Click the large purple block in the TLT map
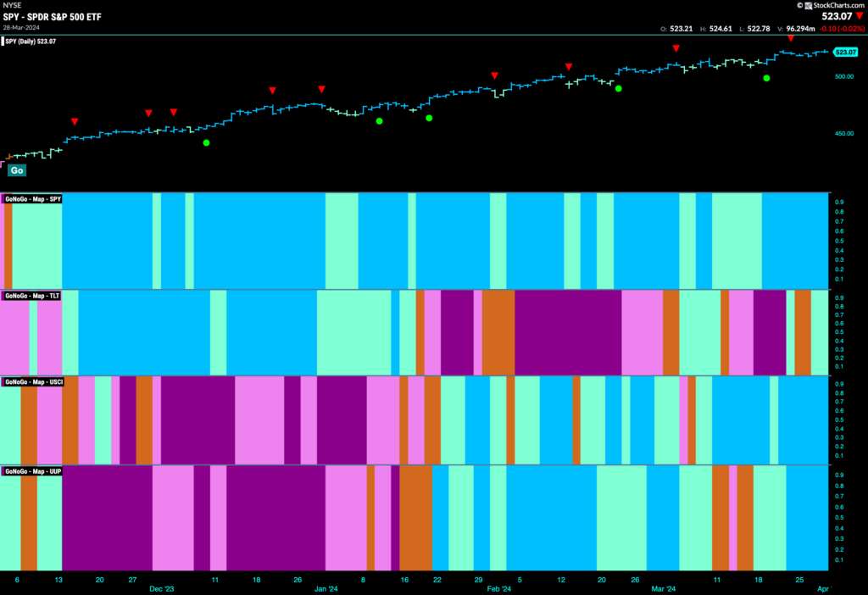Image resolution: width=868 pixels, height=595 pixels. pos(568,332)
